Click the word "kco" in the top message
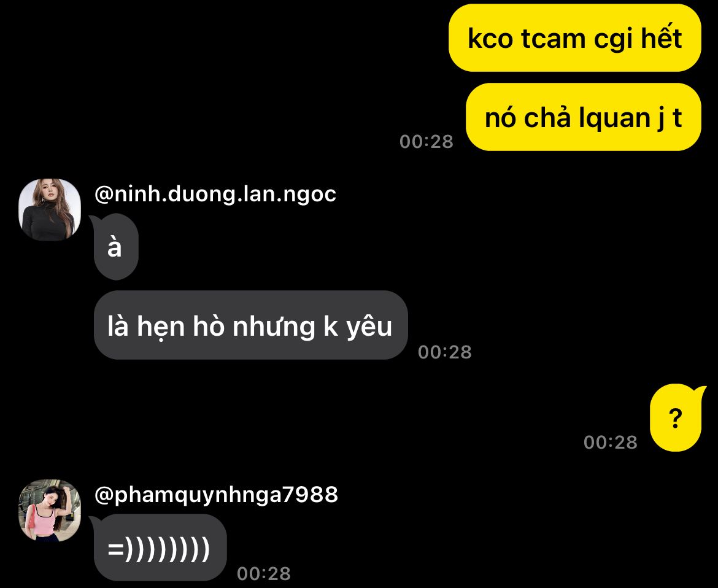718x588 pixels. point(490,39)
